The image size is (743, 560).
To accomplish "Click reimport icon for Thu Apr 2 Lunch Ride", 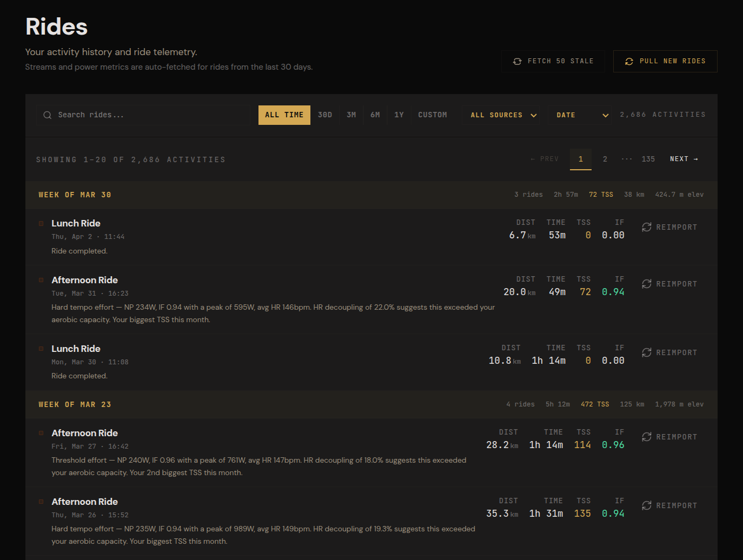I will click(646, 227).
